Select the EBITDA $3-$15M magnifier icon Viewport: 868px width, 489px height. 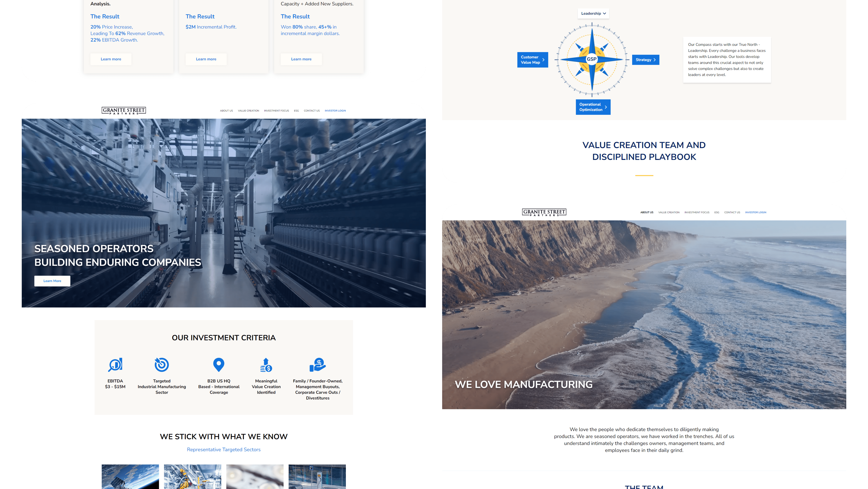click(115, 364)
